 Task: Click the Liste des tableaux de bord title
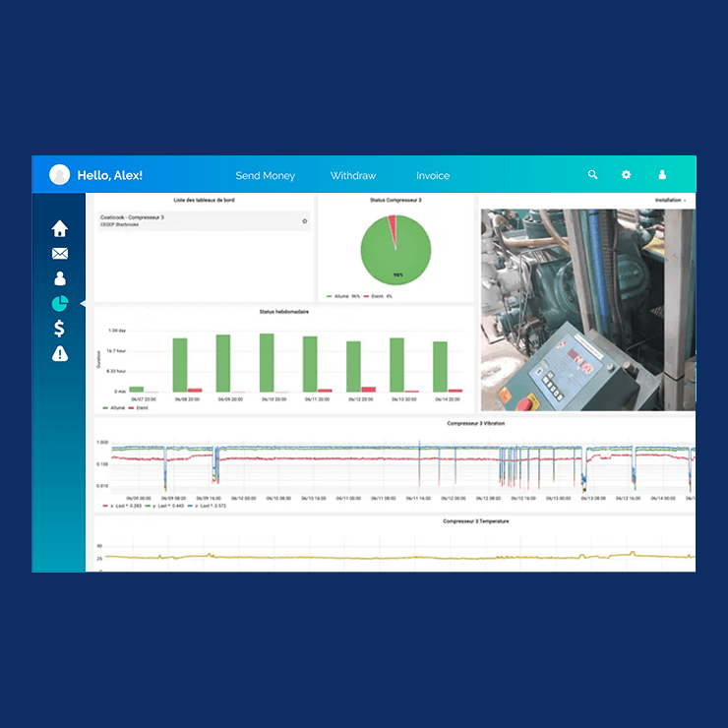pos(204,200)
